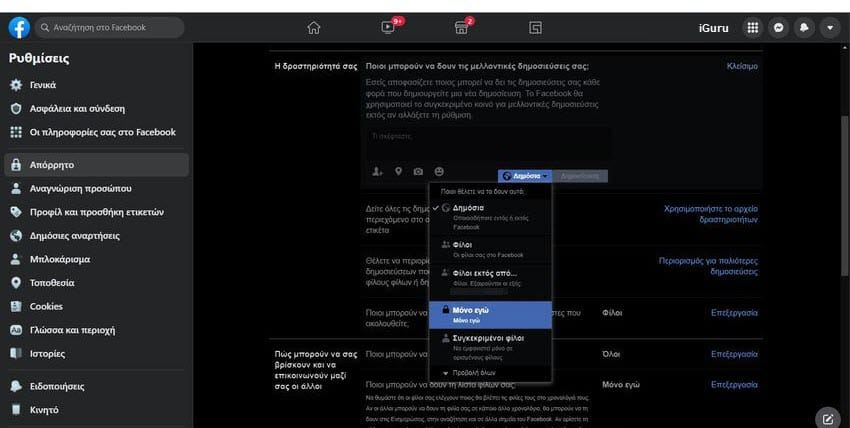850x428 pixels.
Task: Select Φίλοι εκτός από audience option
Action: tap(490, 282)
